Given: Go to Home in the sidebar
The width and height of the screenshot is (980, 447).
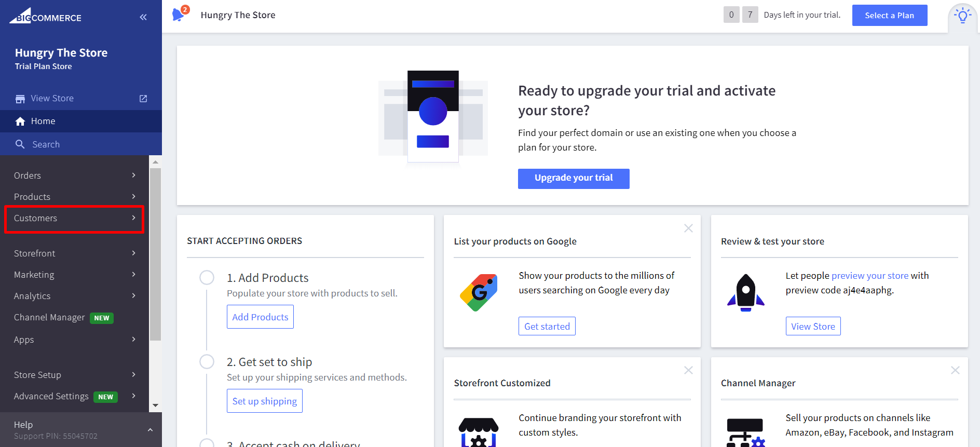Looking at the screenshot, I should point(43,121).
